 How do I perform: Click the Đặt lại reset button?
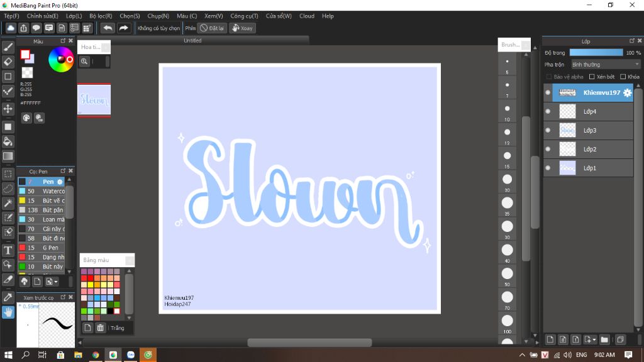point(213,28)
